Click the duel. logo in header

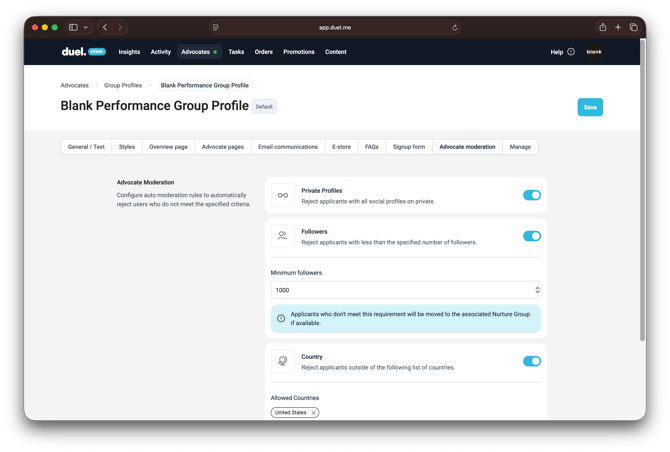point(73,52)
